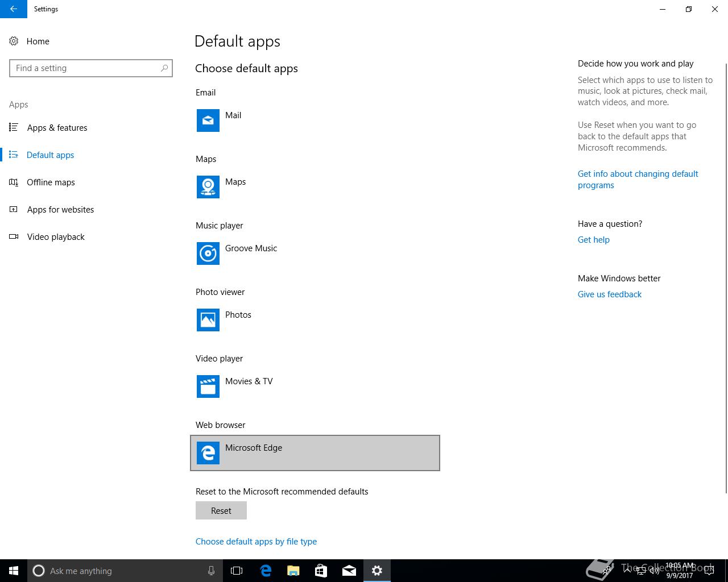
Task: Open Apps for websites settings
Action: coord(60,210)
